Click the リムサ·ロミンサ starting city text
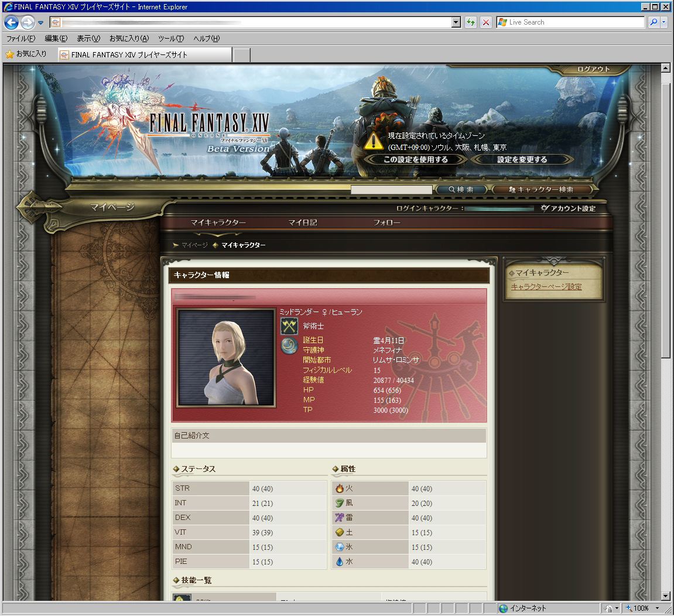Viewport: 674px width, 616px height. (396, 360)
